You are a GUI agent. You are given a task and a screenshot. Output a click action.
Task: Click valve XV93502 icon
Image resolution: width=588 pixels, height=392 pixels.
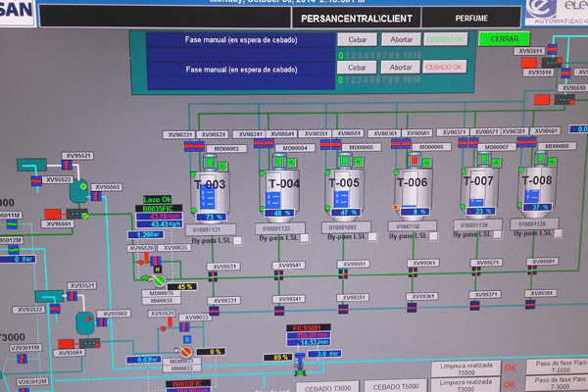[x=102, y=321]
